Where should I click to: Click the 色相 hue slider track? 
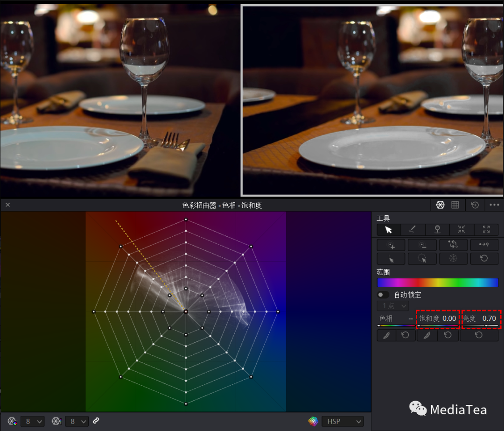point(396,326)
